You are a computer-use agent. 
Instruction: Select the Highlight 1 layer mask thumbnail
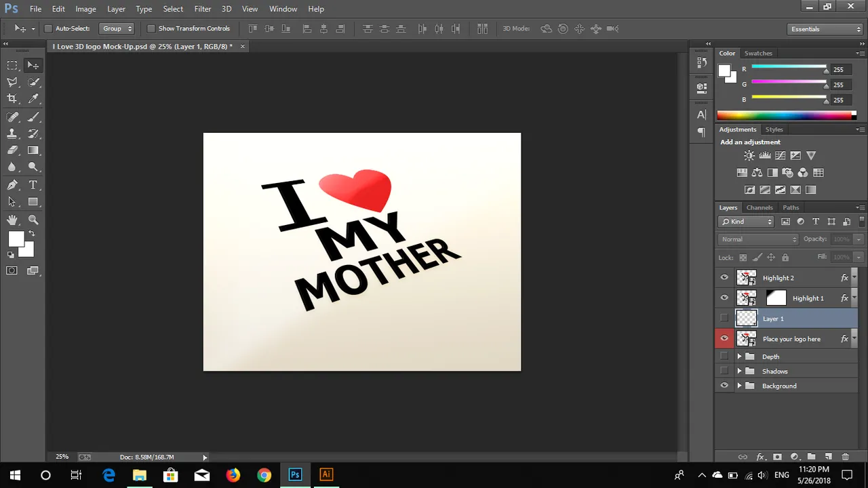(776, 298)
